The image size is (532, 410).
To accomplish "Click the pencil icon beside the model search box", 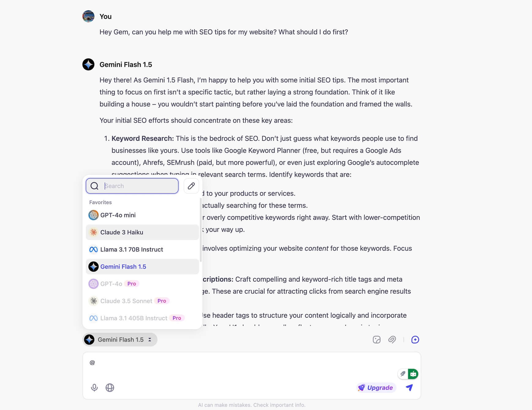I will point(191,186).
